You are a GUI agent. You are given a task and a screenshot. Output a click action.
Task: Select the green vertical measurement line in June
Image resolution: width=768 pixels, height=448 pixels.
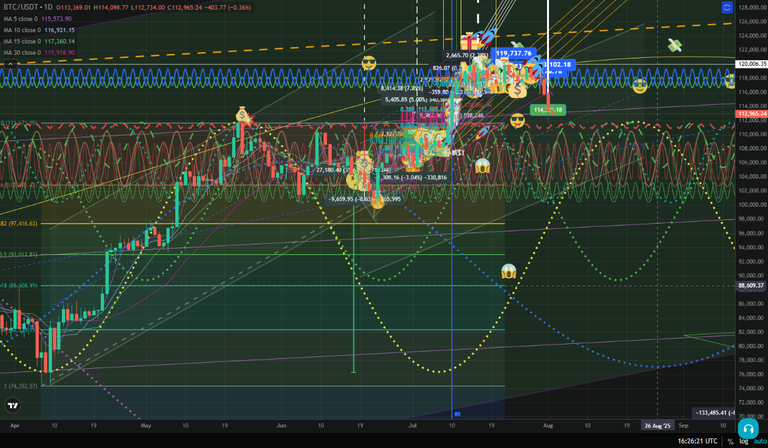pyautogui.click(x=354, y=289)
